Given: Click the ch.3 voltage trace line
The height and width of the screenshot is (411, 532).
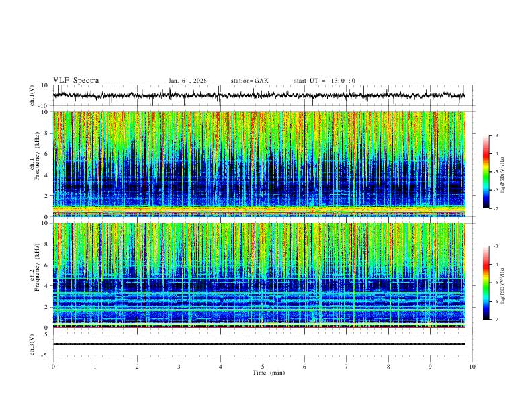Looking at the screenshot, I should pyautogui.click(x=259, y=344).
